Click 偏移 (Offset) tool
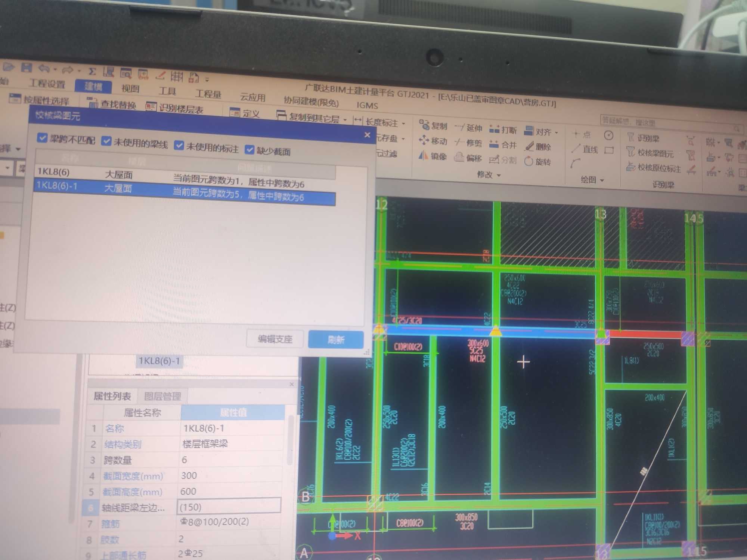Screen dimensions: 747x560 (468, 158)
